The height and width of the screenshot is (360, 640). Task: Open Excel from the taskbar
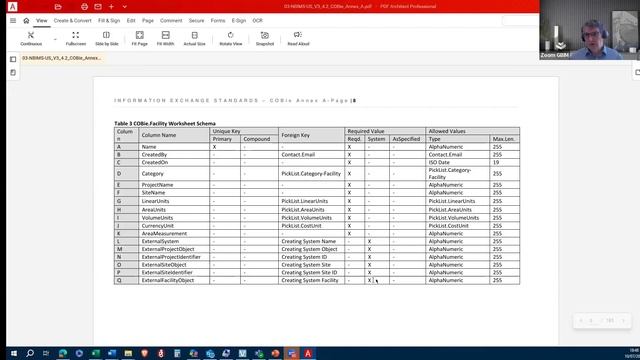[96, 353]
